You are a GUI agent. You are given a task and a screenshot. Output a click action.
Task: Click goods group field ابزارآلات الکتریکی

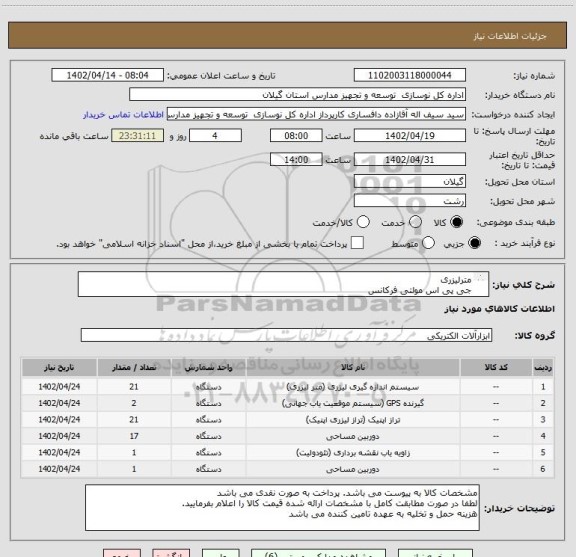point(286,335)
